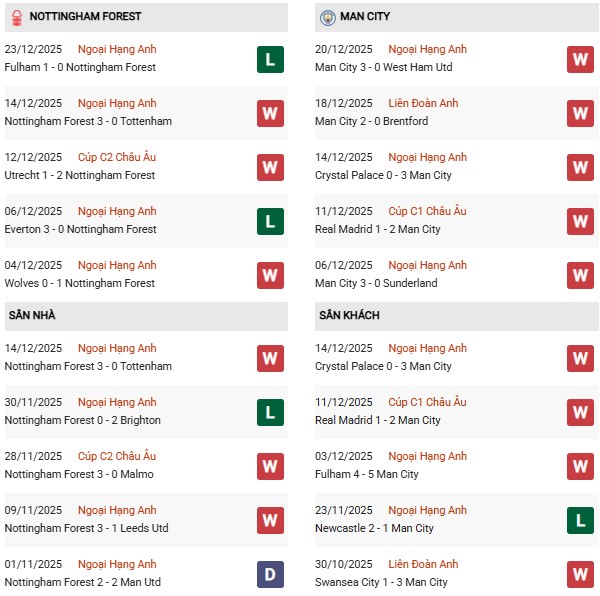The height and width of the screenshot is (596, 600).
Task: Click the L badge for Everton 3 - 0 Nottingham Forest
Action: pos(270,222)
